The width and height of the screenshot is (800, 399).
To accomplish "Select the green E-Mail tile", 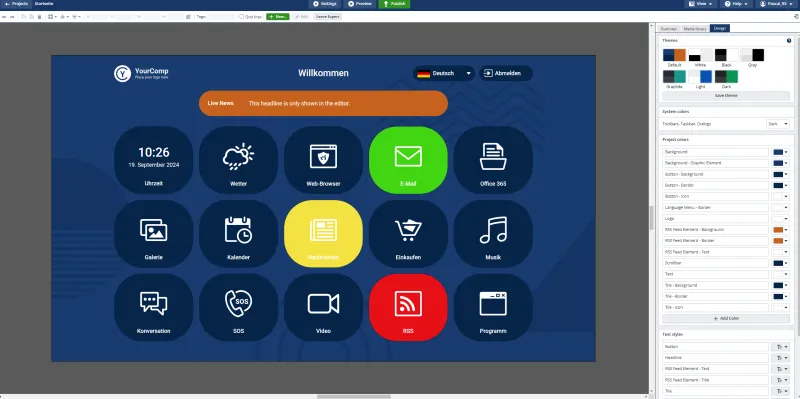I will click(x=408, y=160).
